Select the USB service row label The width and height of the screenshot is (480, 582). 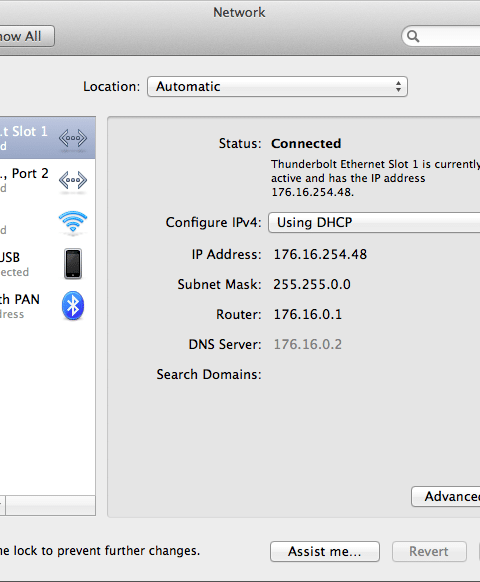point(10,257)
